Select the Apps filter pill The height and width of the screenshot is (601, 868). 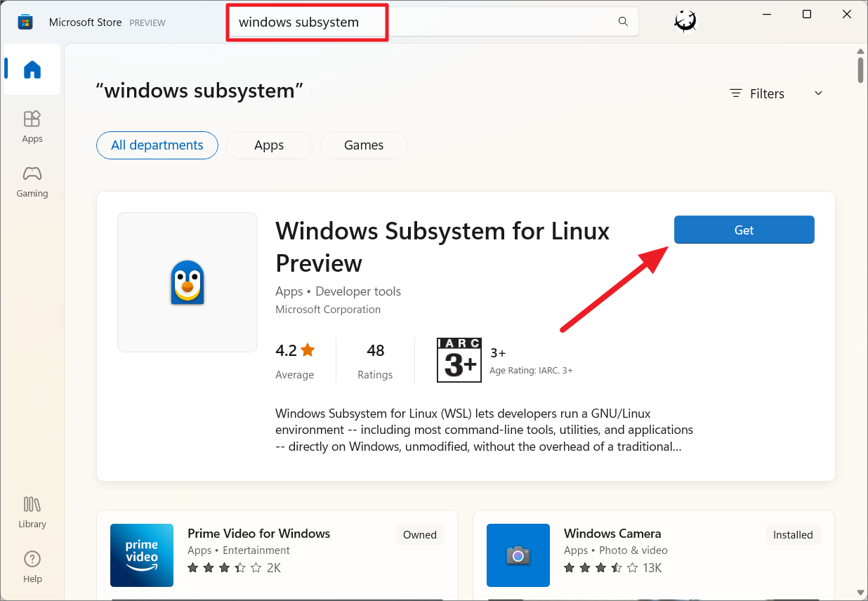[269, 145]
